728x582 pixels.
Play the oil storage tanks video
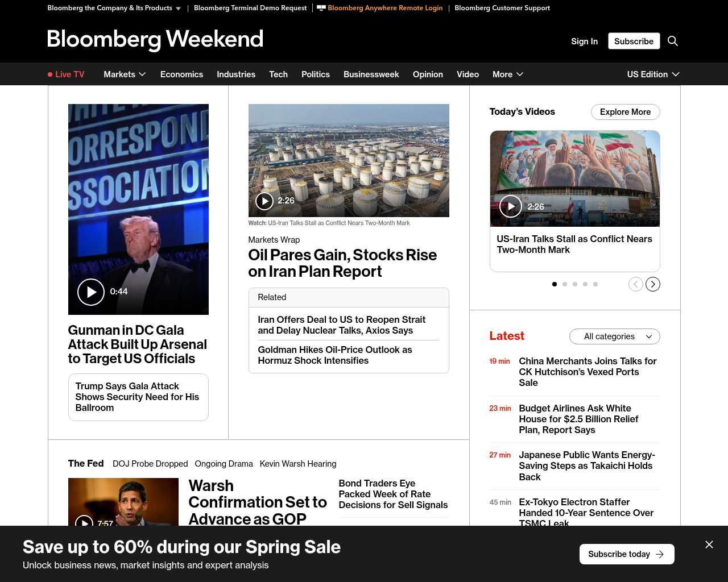tap(264, 201)
